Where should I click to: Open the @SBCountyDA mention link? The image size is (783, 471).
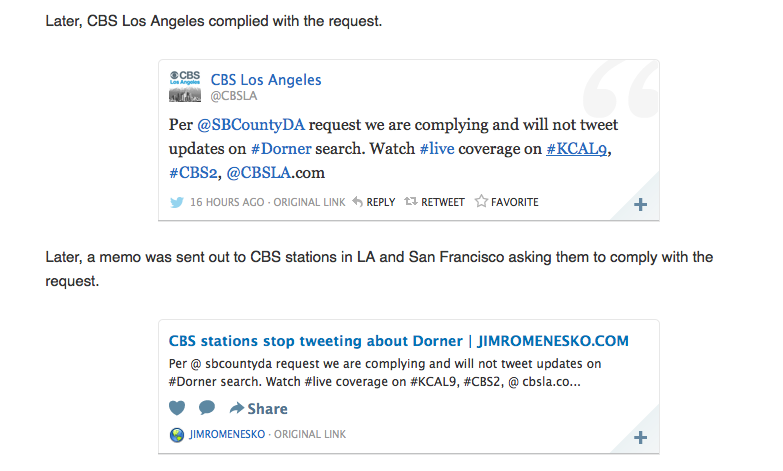pyautogui.click(x=250, y=126)
